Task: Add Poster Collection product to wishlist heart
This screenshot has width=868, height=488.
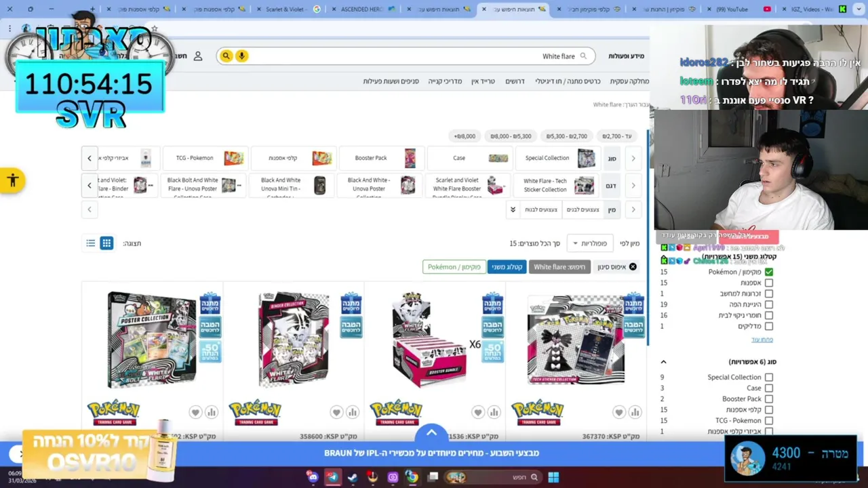Action: click(195, 412)
